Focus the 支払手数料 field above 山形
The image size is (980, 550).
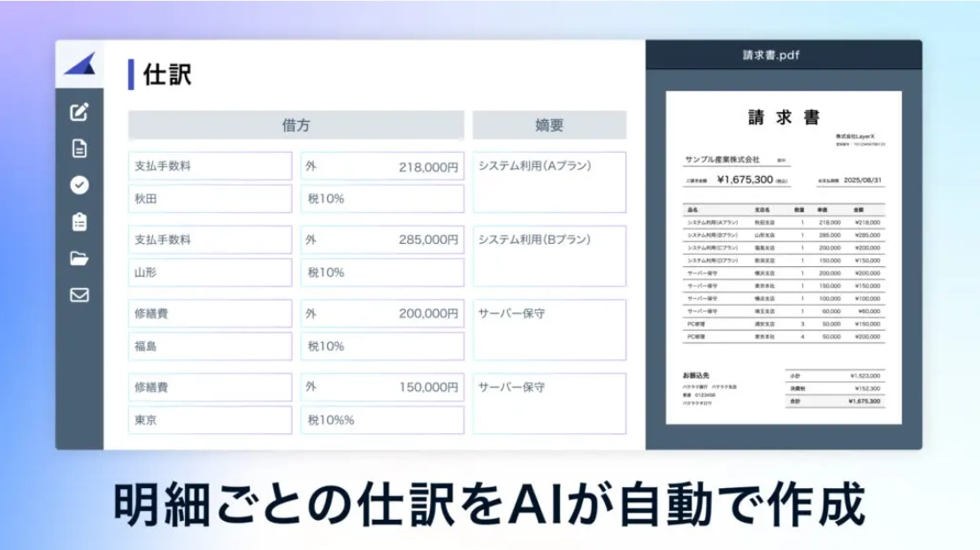coord(210,240)
